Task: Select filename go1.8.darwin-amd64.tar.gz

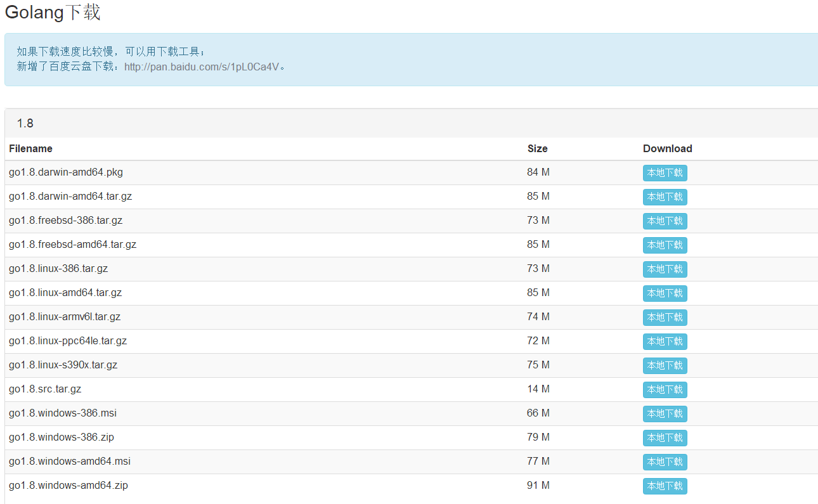Action: tap(70, 197)
